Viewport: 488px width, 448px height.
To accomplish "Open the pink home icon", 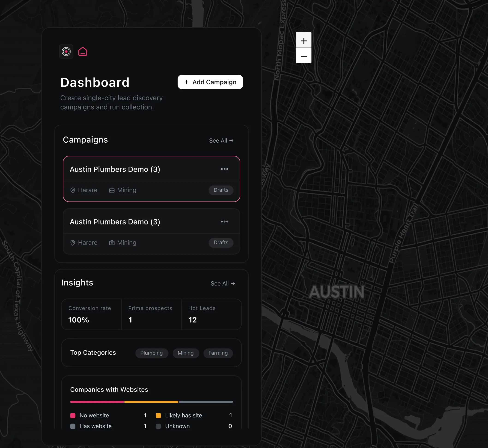I will (83, 51).
